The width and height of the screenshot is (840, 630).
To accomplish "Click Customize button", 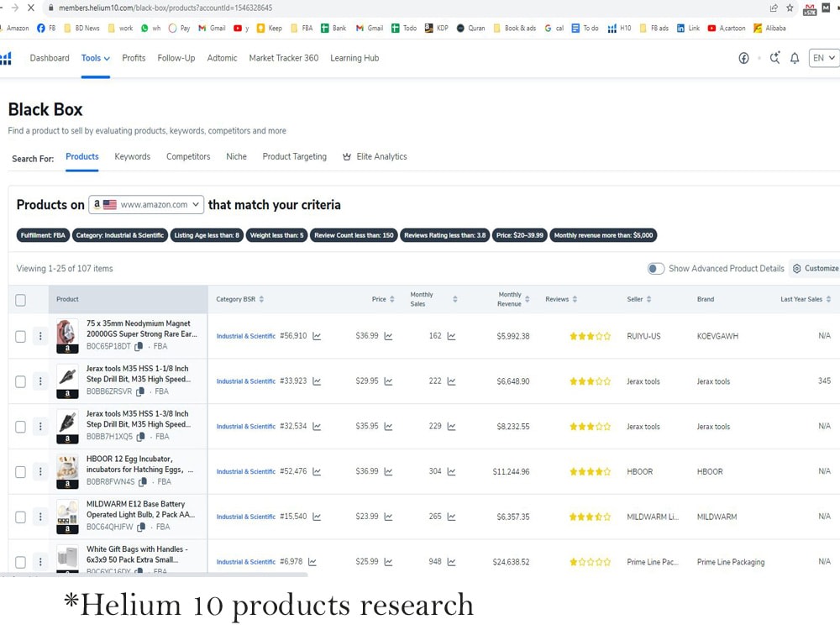I will coord(816,269).
